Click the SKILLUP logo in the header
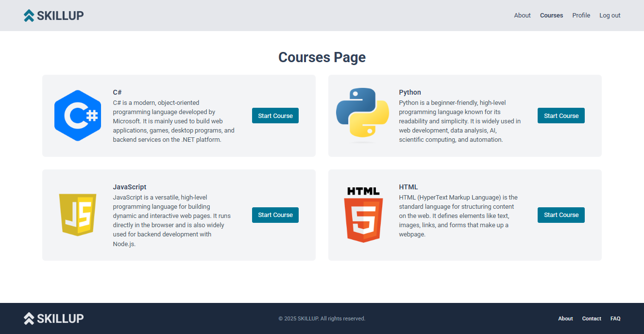644x334 pixels. [53, 16]
